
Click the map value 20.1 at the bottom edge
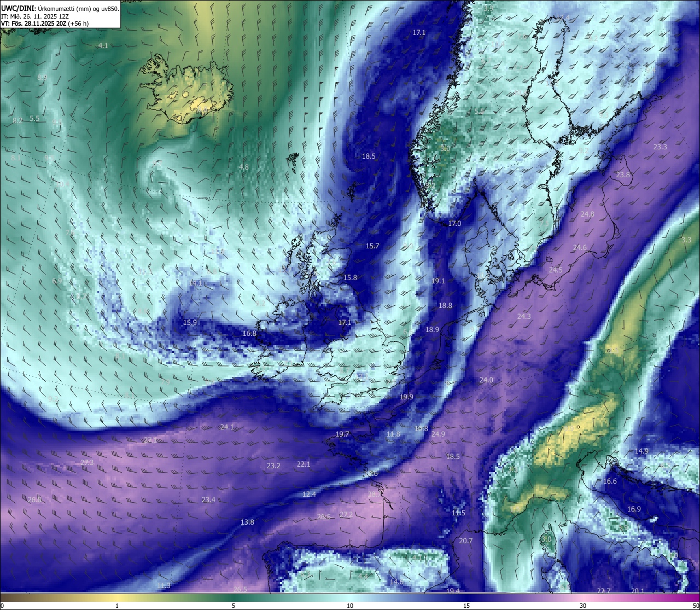pyautogui.click(x=638, y=590)
